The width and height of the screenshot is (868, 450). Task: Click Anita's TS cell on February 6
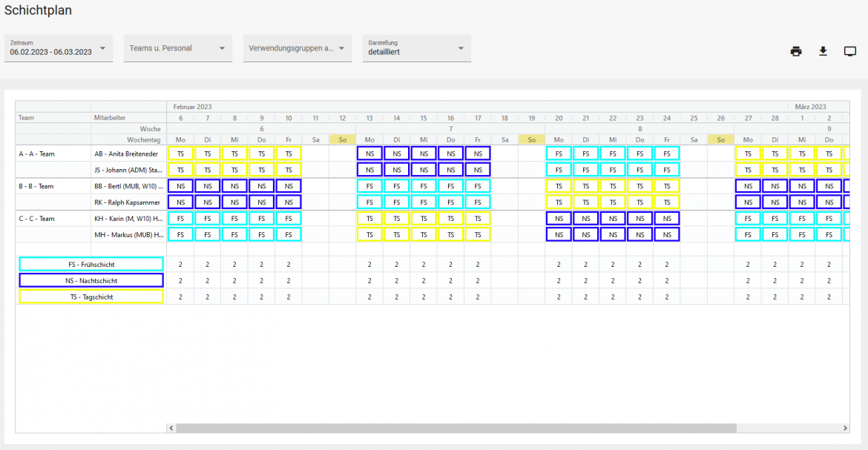click(180, 153)
